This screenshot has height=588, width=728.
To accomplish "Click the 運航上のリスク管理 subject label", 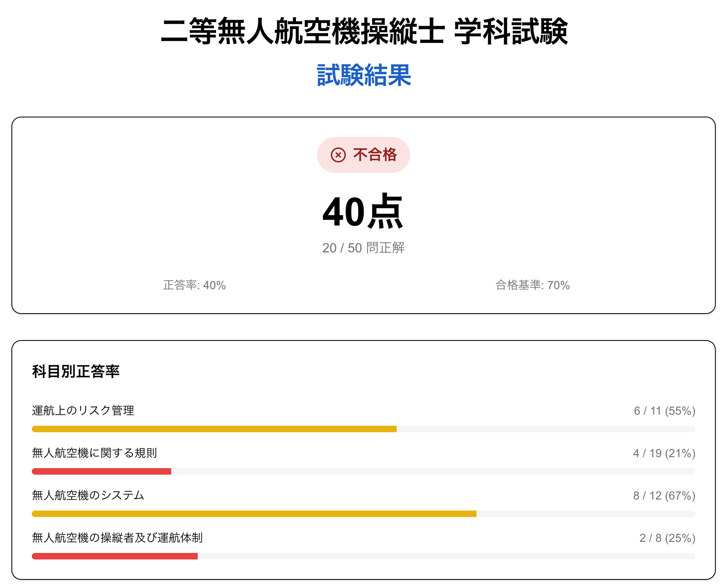I will 83,411.
